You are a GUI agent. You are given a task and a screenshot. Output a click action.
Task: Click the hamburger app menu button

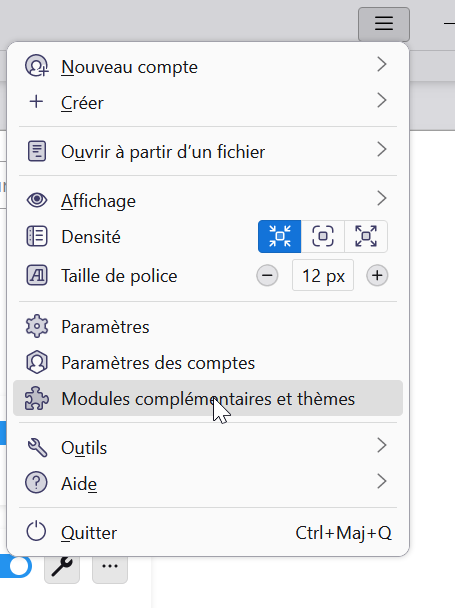pyautogui.click(x=384, y=24)
